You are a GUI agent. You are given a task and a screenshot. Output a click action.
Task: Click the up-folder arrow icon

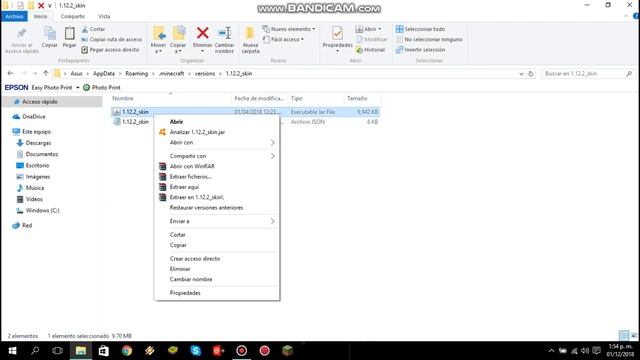coord(46,73)
